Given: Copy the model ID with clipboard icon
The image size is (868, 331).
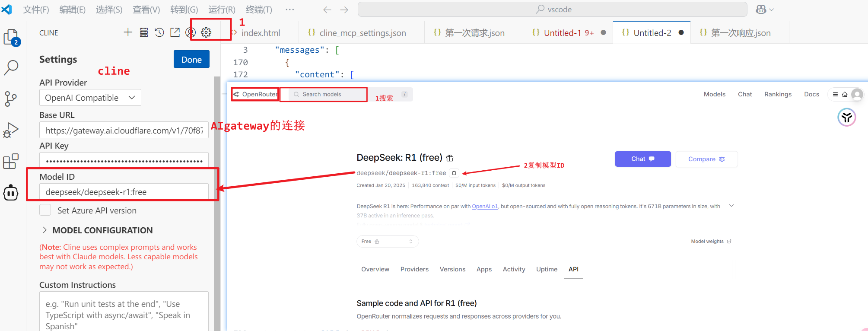Looking at the screenshot, I should (454, 173).
